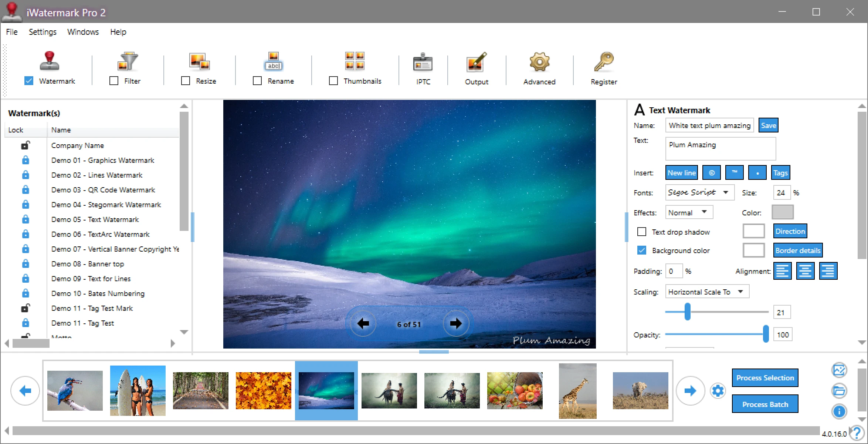Open the Output icon

[477, 62]
